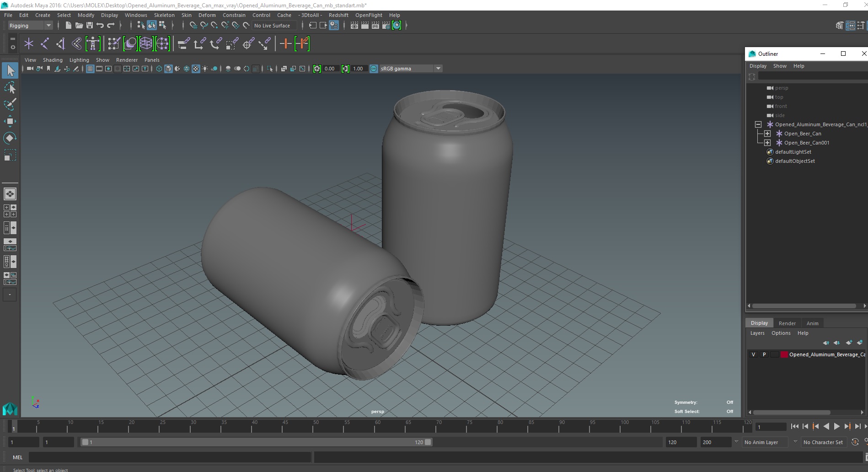Undo the last action
The width and height of the screenshot is (868, 472).
pyautogui.click(x=100, y=26)
